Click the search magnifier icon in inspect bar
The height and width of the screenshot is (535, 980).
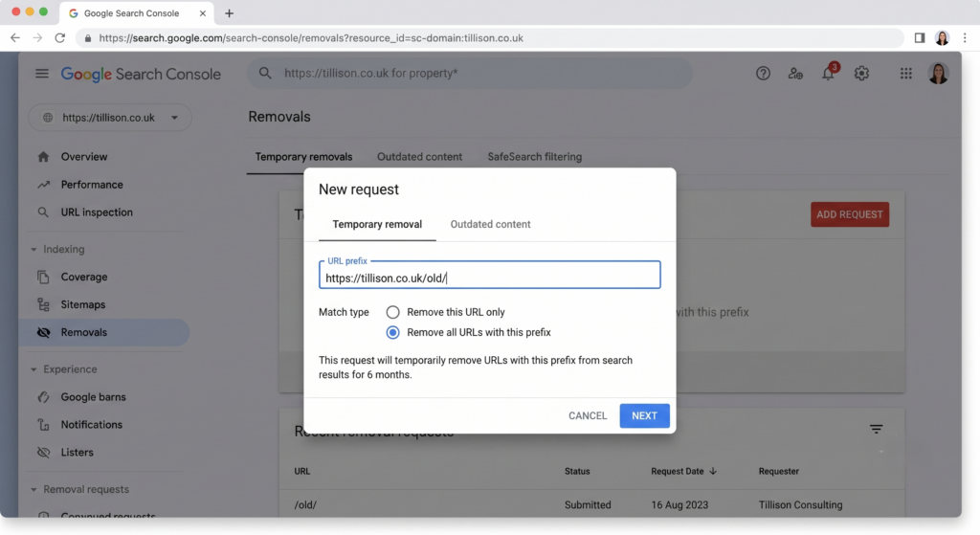(x=265, y=73)
